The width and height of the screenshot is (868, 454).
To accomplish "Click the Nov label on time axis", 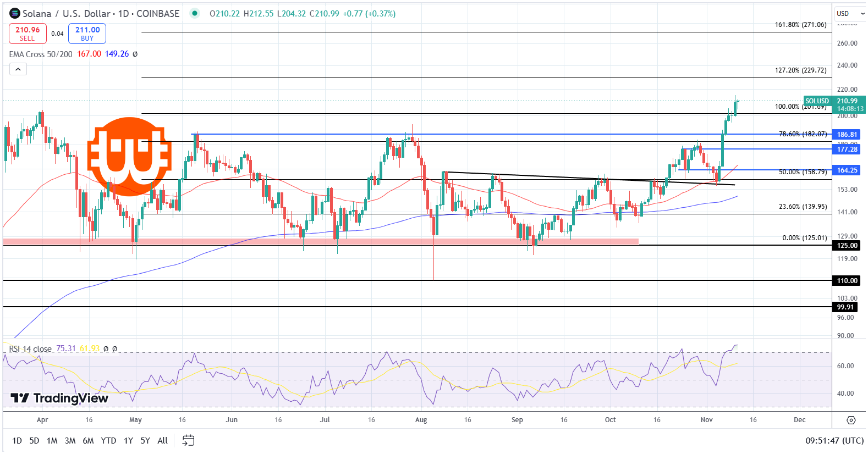I will click(707, 420).
